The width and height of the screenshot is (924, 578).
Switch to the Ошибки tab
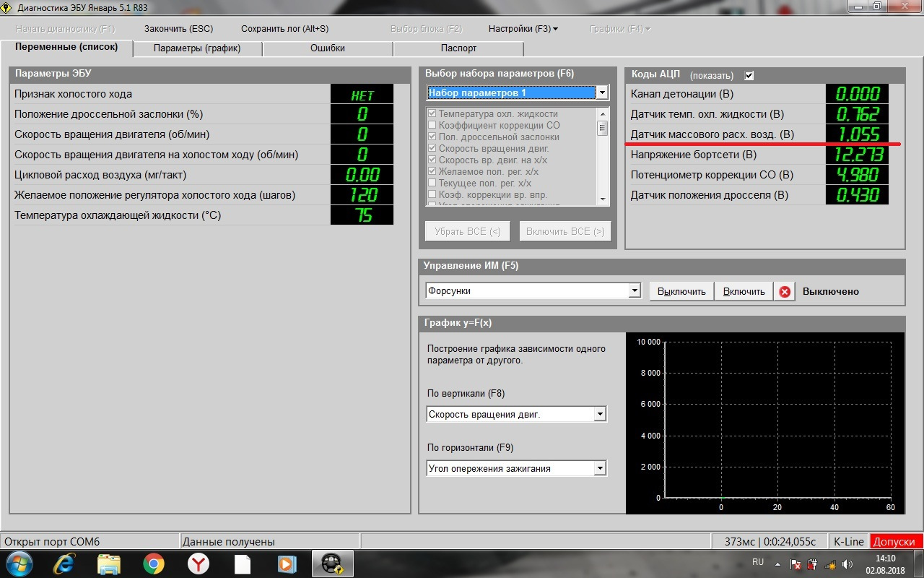click(x=327, y=48)
